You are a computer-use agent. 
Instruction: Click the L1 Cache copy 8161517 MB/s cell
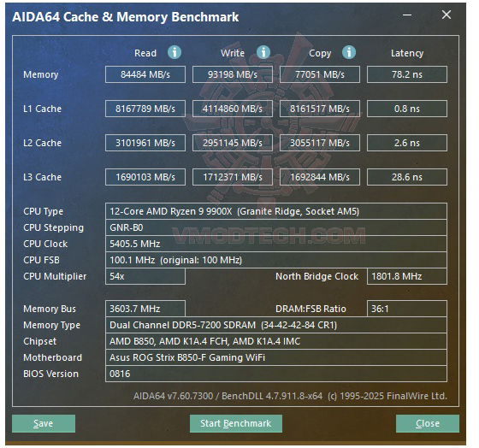click(320, 109)
